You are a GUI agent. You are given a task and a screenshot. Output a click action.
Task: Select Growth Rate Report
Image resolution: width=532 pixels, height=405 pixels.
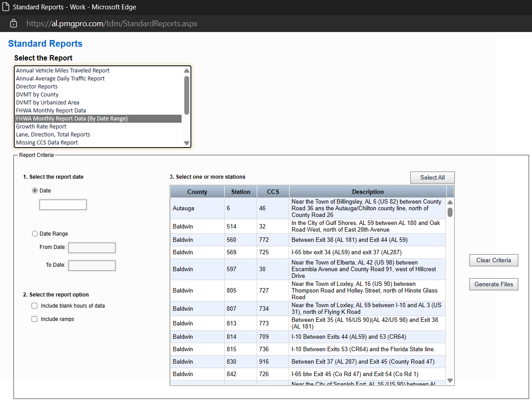[x=99, y=126]
